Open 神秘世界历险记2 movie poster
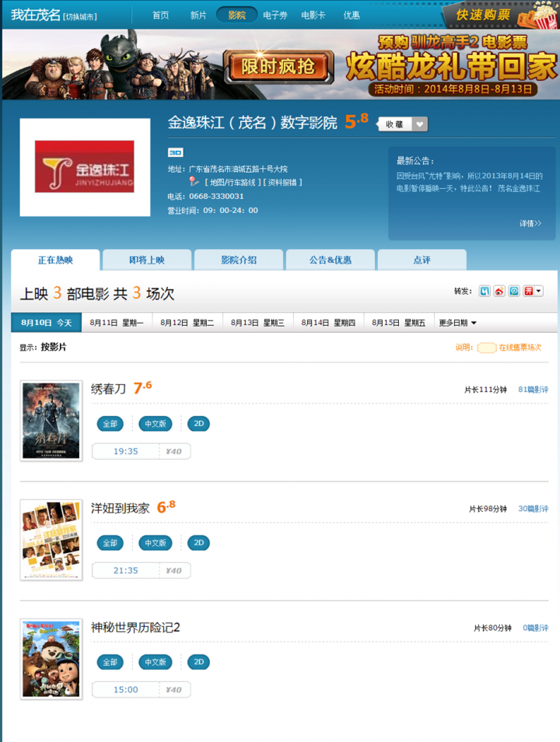Viewport: 560px width, 742px height. click(51, 659)
